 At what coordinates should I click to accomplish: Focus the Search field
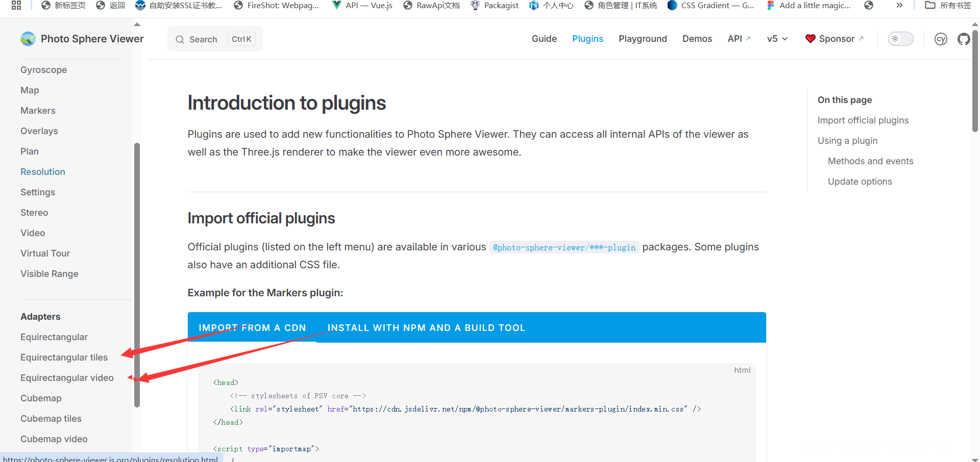pos(215,39)
